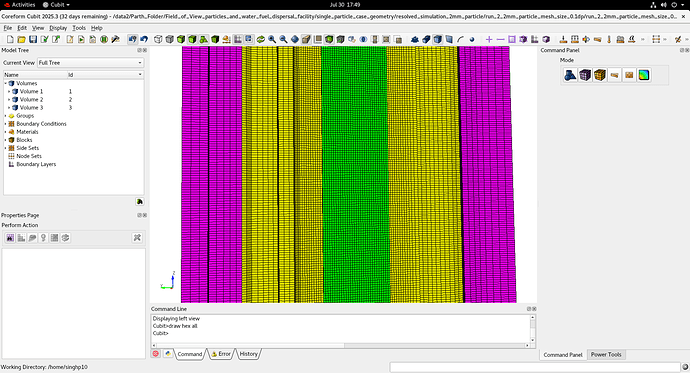
Task: Select the Zoom In magnifier icon
Action: tap(272, 40)
